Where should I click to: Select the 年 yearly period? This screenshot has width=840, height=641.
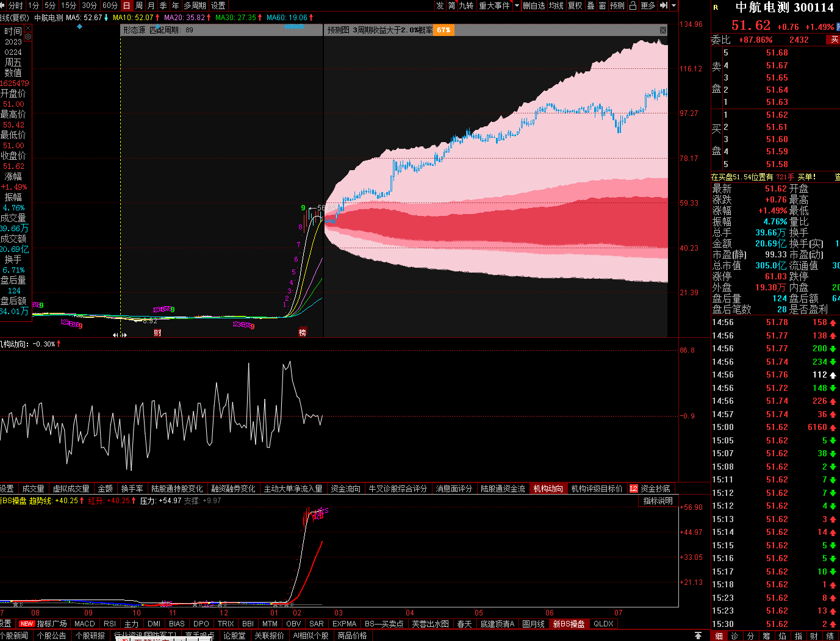[176, 5]
